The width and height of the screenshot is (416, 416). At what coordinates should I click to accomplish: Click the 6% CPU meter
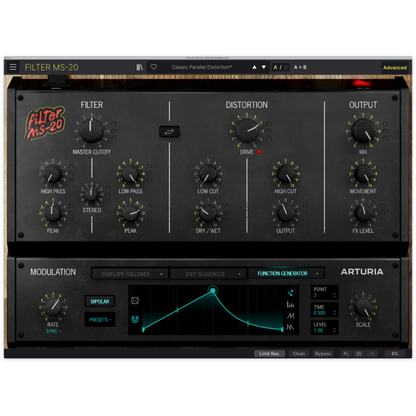395,354
